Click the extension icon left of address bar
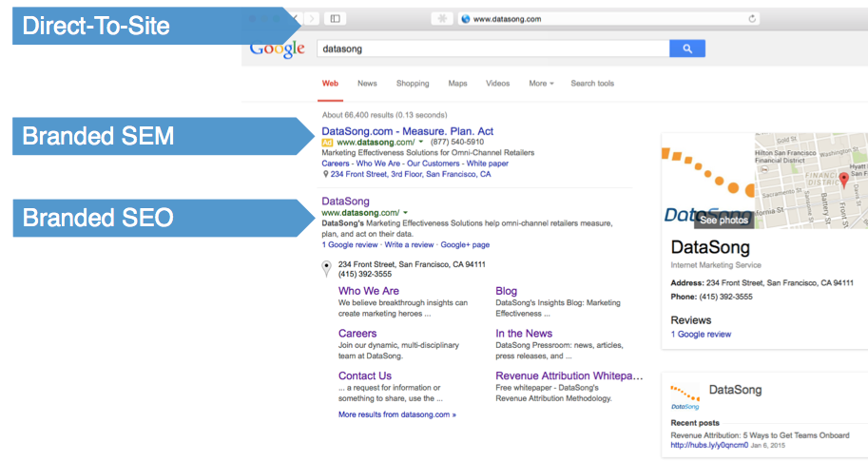This screenshot has width=868, height=462. click(x=442, y=19)
